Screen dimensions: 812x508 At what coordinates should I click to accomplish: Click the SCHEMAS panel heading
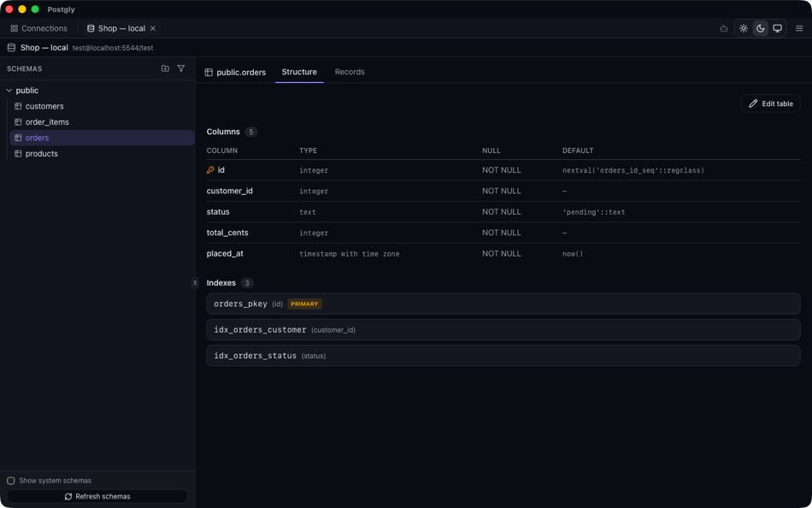pos(24,68)
